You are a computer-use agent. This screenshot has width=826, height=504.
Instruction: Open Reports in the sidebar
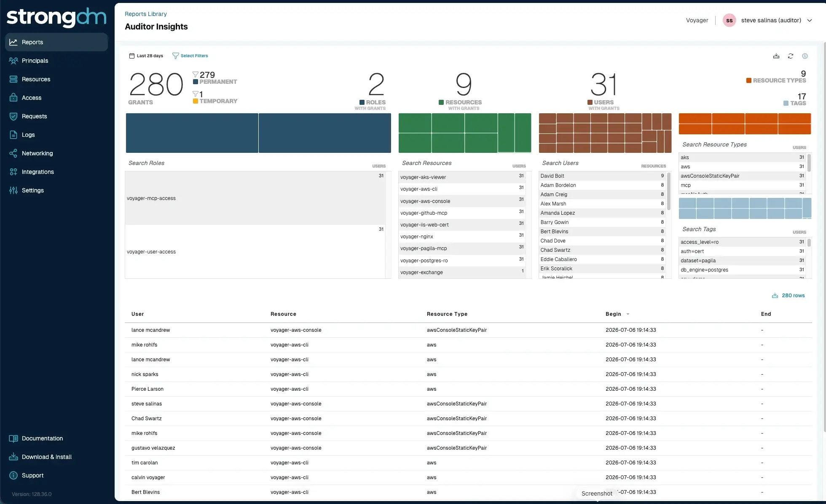(56, 42)
